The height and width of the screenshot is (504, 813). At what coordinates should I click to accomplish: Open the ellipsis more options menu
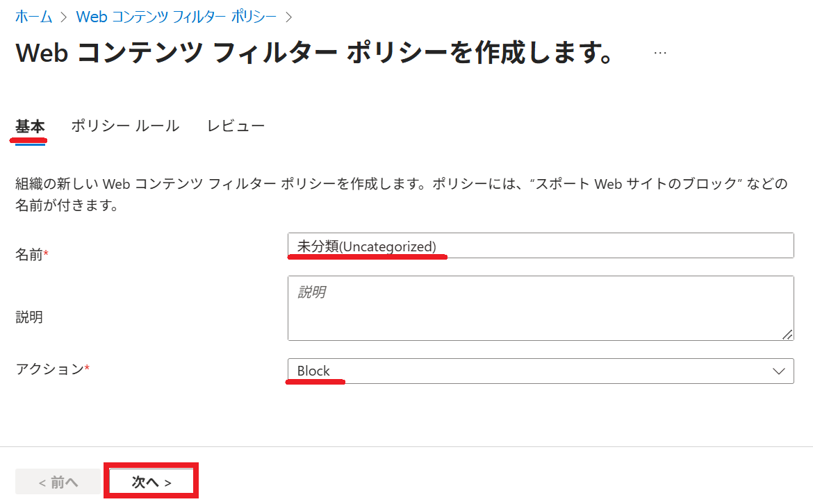click(x=660, y=53)
